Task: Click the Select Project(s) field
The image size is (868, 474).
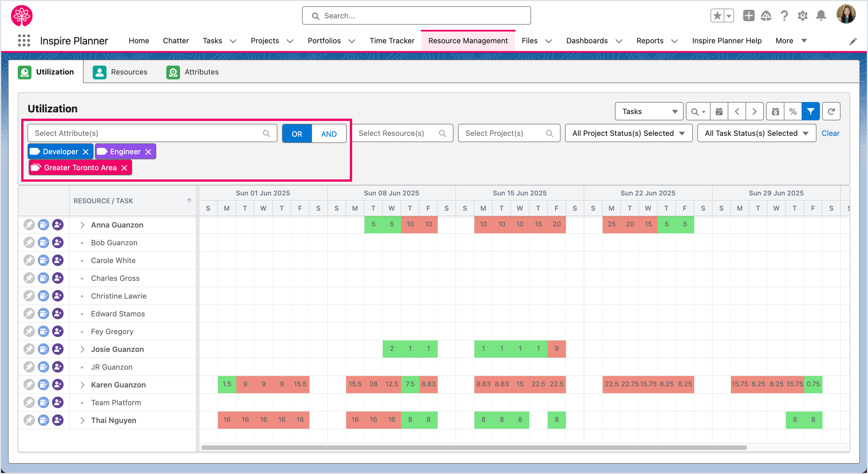Action: (x=509, y=133)
